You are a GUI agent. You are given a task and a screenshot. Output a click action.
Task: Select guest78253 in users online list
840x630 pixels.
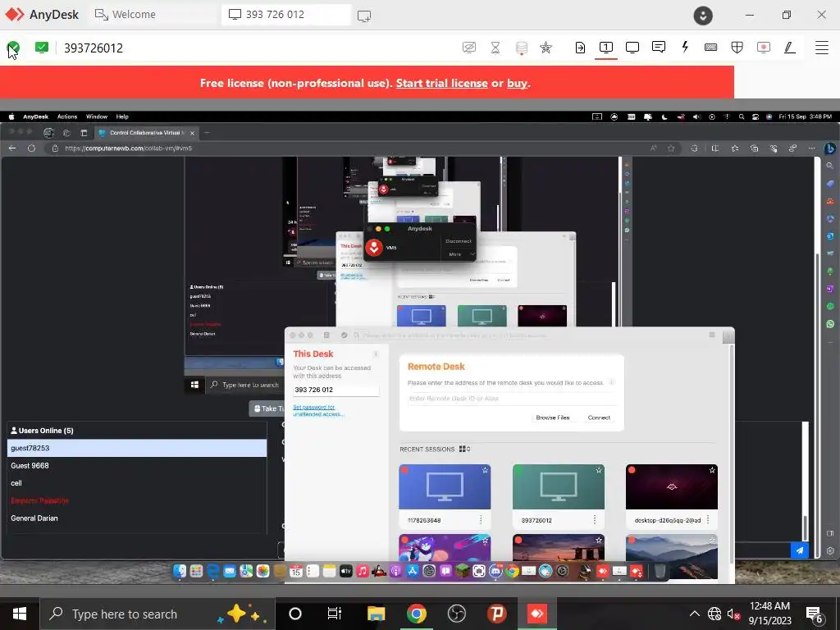(137, 448)
